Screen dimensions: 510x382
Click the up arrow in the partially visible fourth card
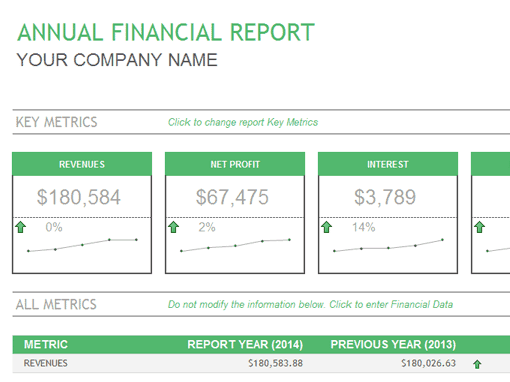point(479,227)
